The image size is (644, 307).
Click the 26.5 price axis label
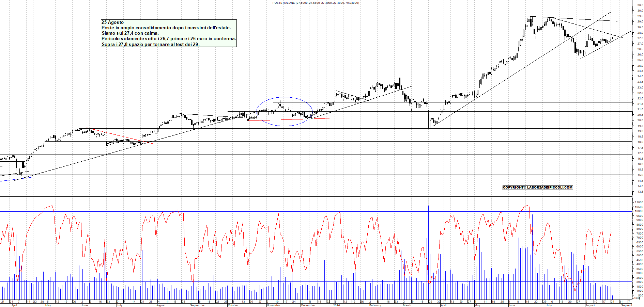[x=640, y=49]
